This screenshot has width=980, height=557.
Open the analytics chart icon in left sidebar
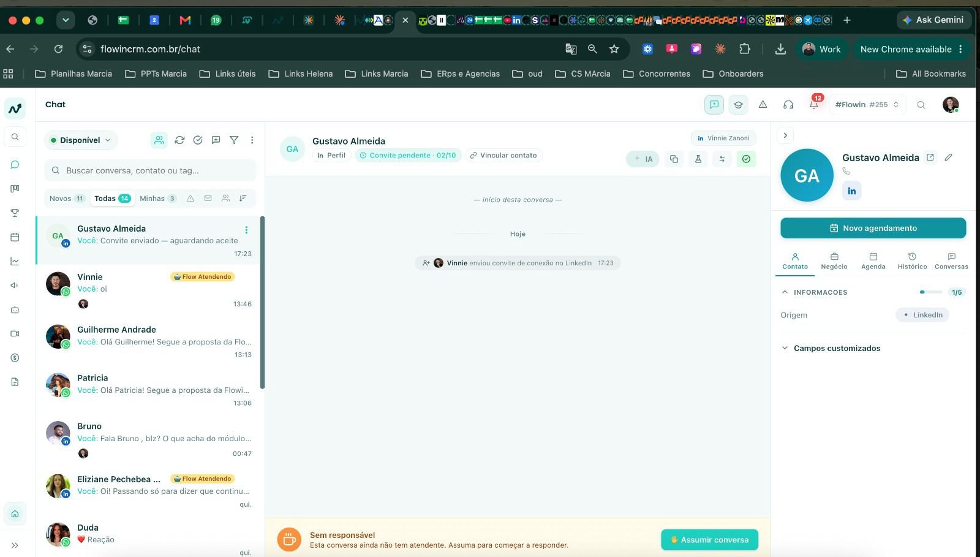15,261
